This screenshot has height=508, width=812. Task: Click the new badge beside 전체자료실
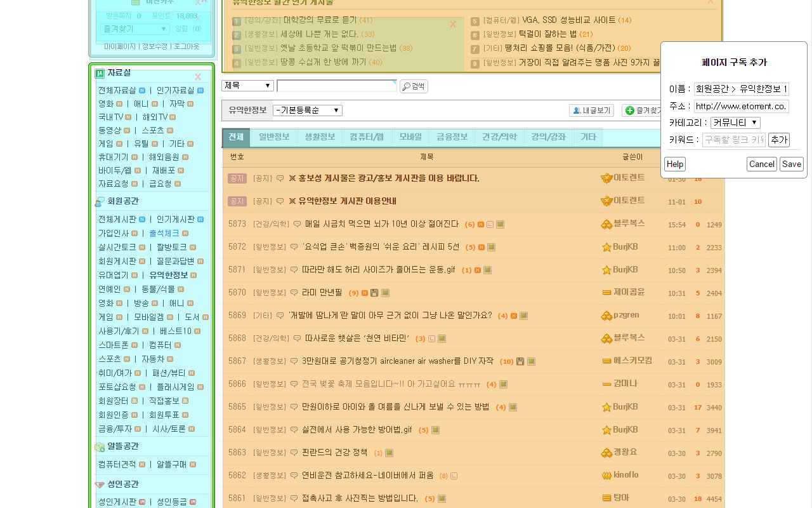click(x=142, y=91)
